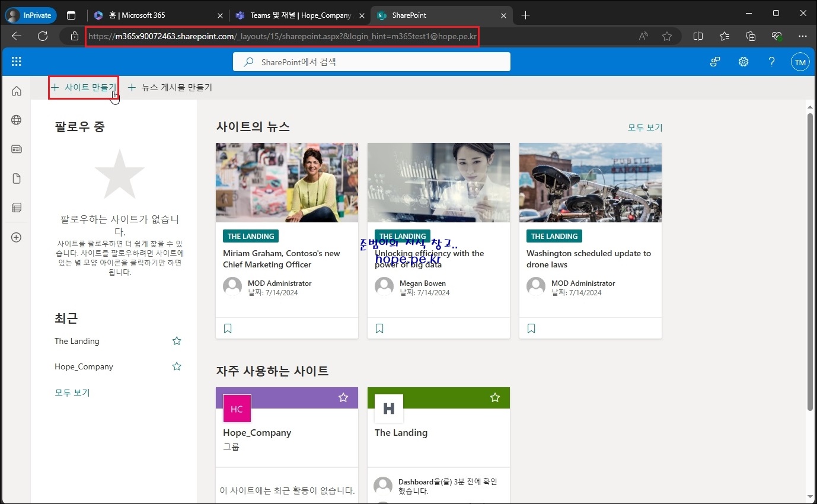
Task: Bookmark the Miriam Graham news article
Action: 228,328
